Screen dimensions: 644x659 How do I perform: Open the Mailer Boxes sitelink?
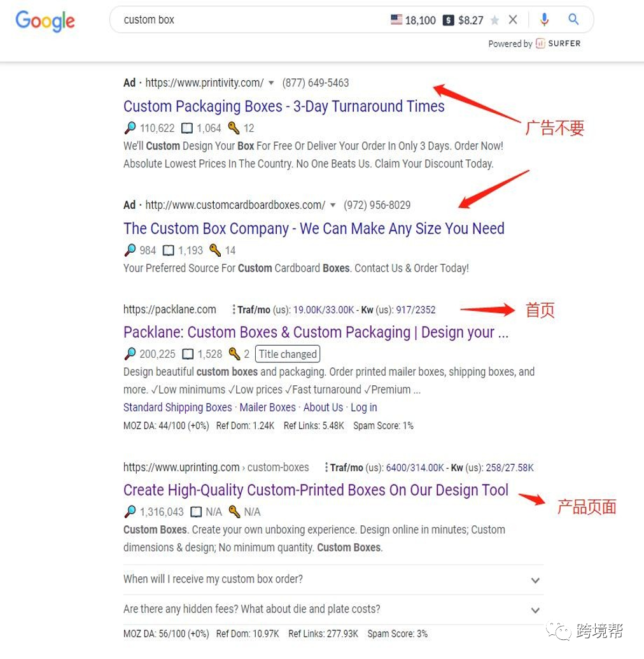tap(268, 407)
